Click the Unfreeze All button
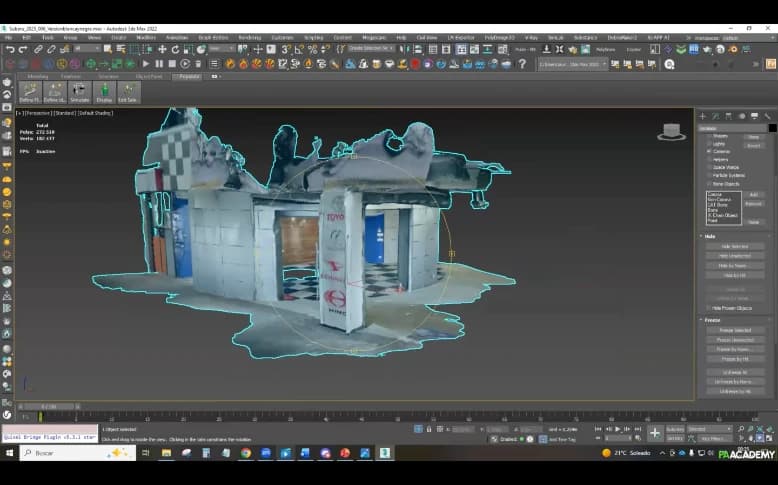Screen dimensions: 778x485 point(735,372)
